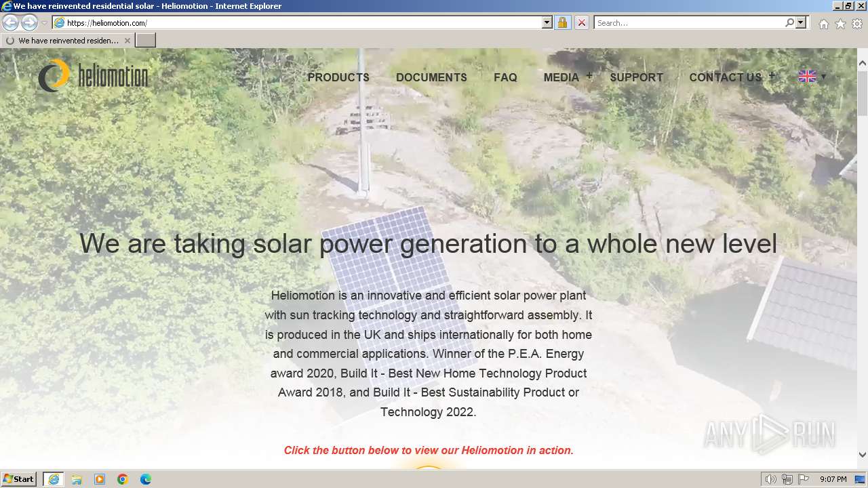The image size is (868, 488).
Task: Go back with the browser Back arrow
Action: 10,22
